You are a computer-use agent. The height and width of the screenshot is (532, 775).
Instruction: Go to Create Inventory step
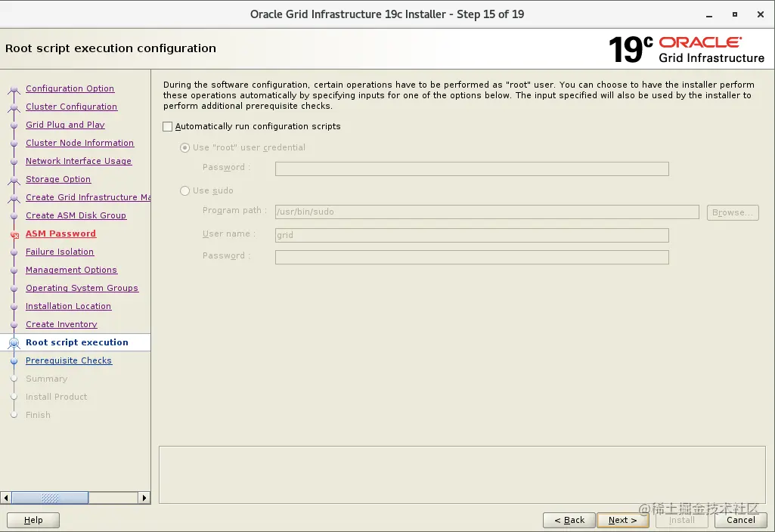tap(61, 324)
